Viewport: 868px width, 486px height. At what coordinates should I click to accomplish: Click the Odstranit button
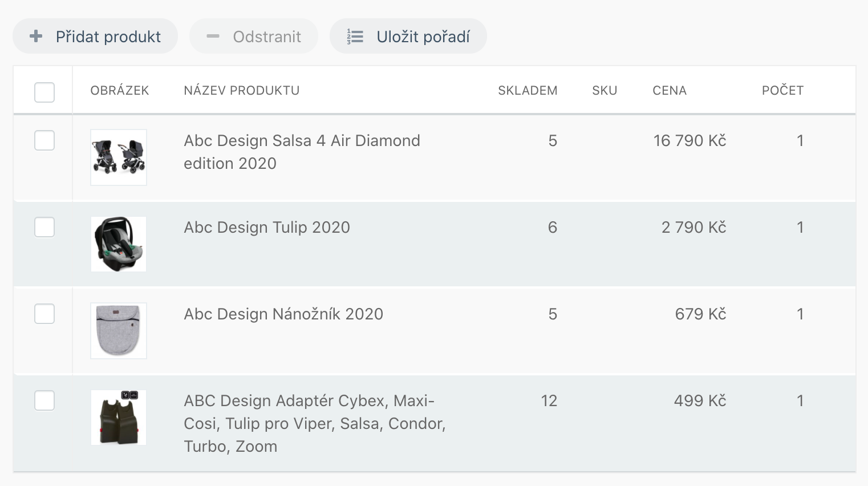254,37
